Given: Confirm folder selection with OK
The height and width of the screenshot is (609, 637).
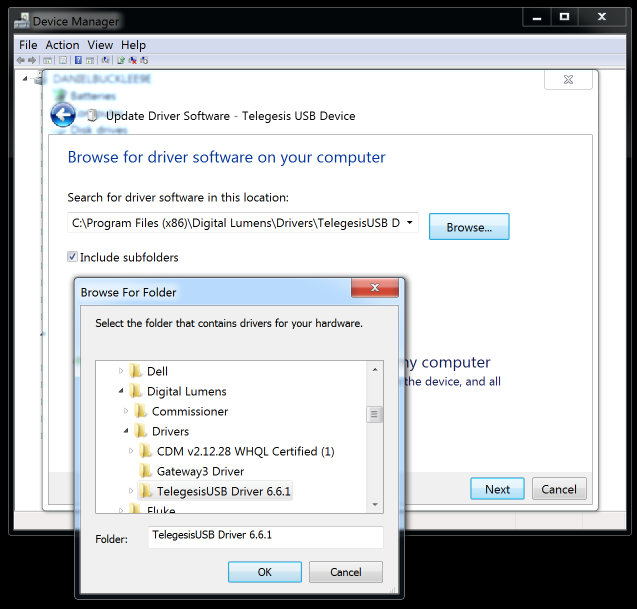Looking at the screenshot, I should [x=264, y=572].
